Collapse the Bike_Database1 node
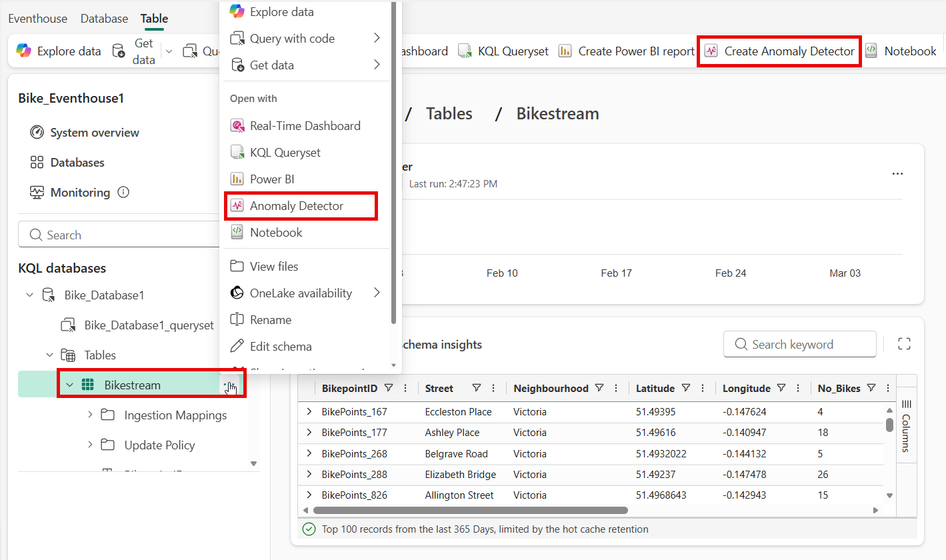 coord(29,295)
